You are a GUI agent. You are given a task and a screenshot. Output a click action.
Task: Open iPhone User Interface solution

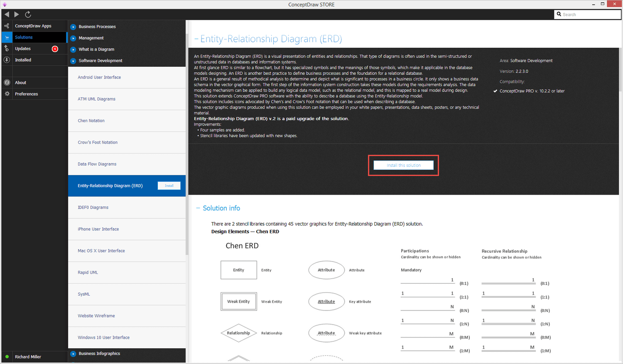[x=127, y=229]
